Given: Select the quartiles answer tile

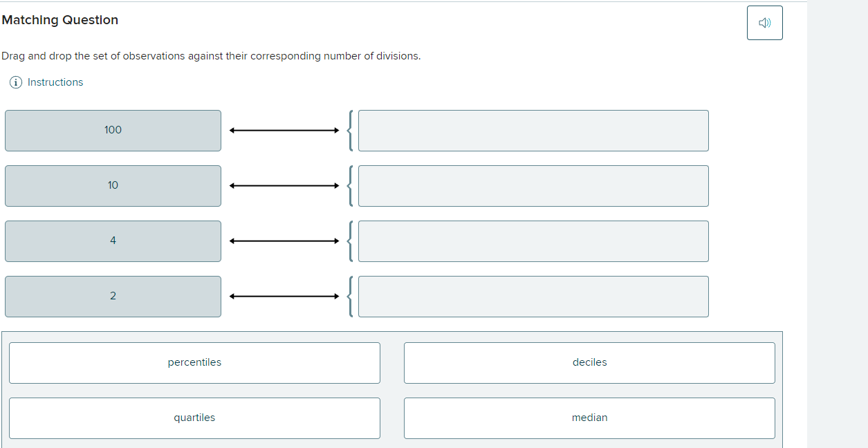Looking at the screenshot, I should (194, 418).
